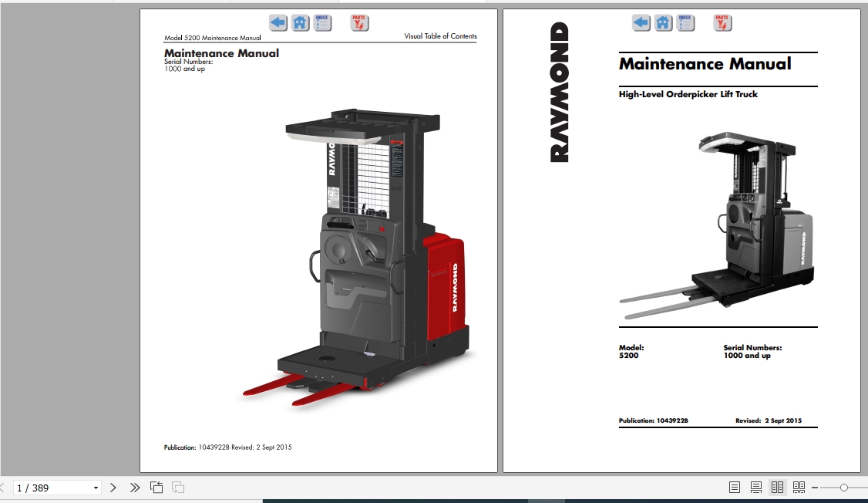
Task: Click 'Maintenance Manual' title on right page
Action: (x=705, y=64)
